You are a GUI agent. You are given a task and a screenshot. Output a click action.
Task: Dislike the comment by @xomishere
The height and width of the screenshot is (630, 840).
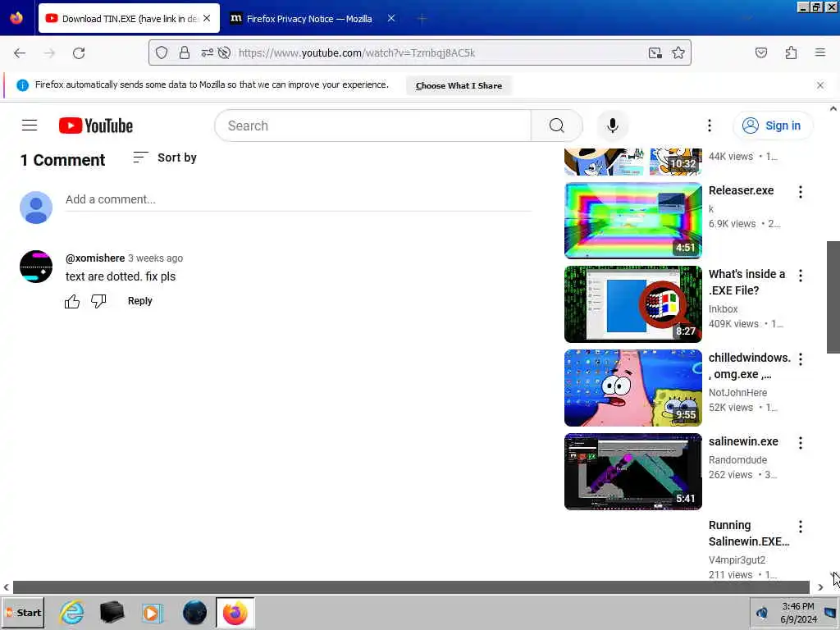(x=98, y=301)
